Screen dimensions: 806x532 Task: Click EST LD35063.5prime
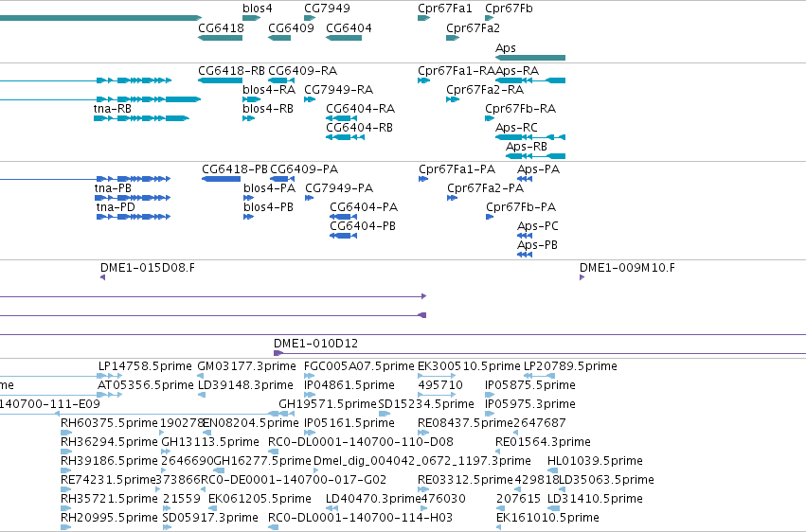pos(606,480)
